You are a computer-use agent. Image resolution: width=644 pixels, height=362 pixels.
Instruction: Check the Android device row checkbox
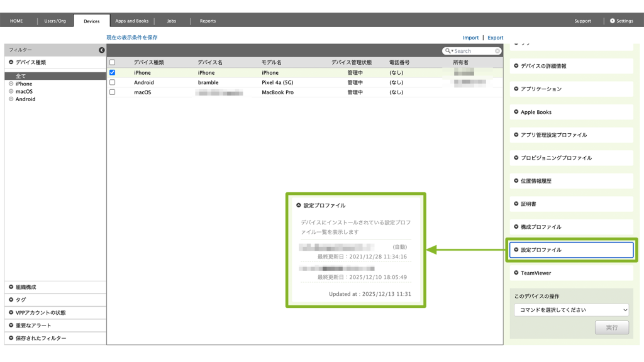click(113, 82)
